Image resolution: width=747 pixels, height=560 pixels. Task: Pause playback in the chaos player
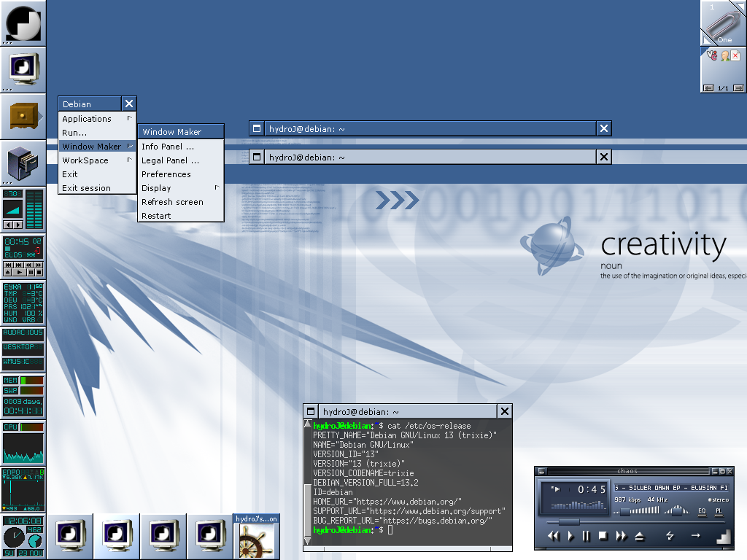tap(586, 536)
